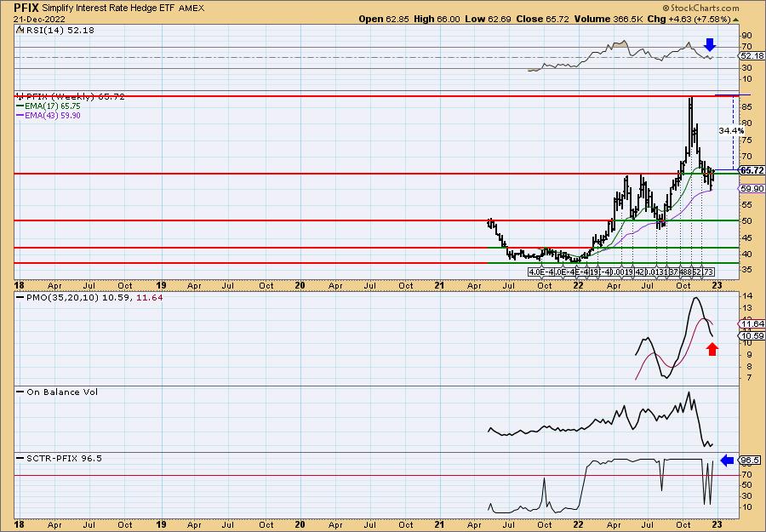Select the EMA(43) 59.90 legend text

click(53, 116)
